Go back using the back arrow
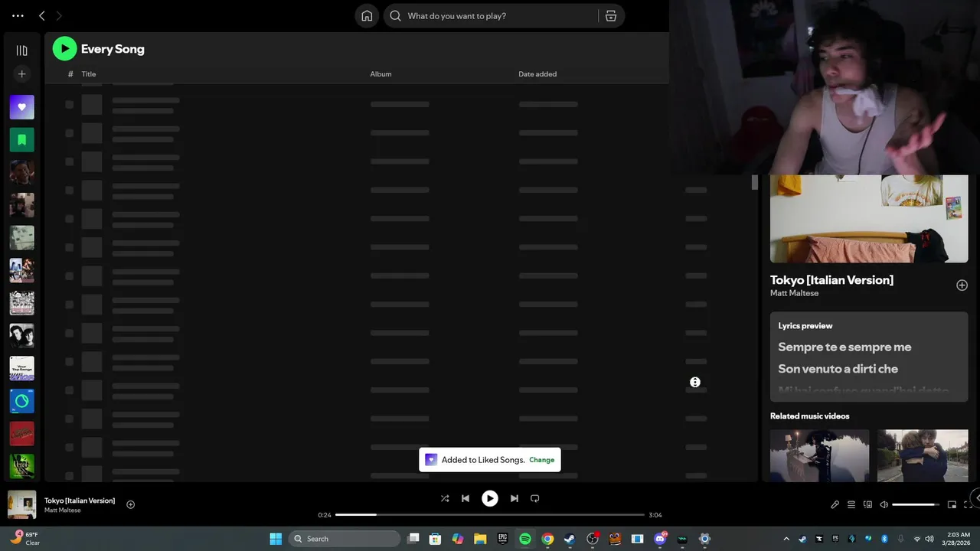The height and width of the screenshot is (551, 980). (x=42, y=15)
